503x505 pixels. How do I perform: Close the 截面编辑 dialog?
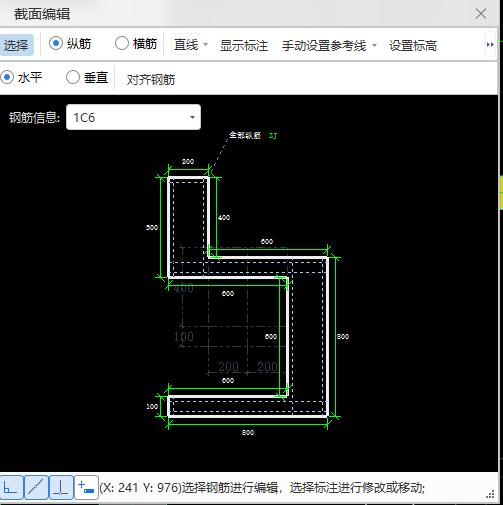coord(481,14)
